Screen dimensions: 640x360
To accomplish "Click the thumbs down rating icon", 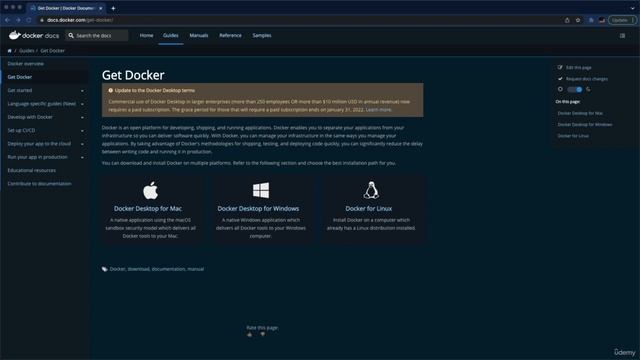I will click(263, 335).
